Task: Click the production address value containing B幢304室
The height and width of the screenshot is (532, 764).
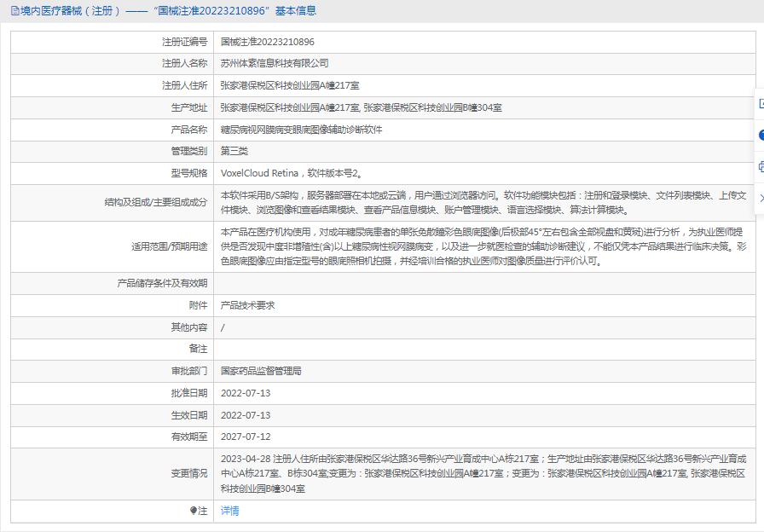Action: [x=361, y=107]
